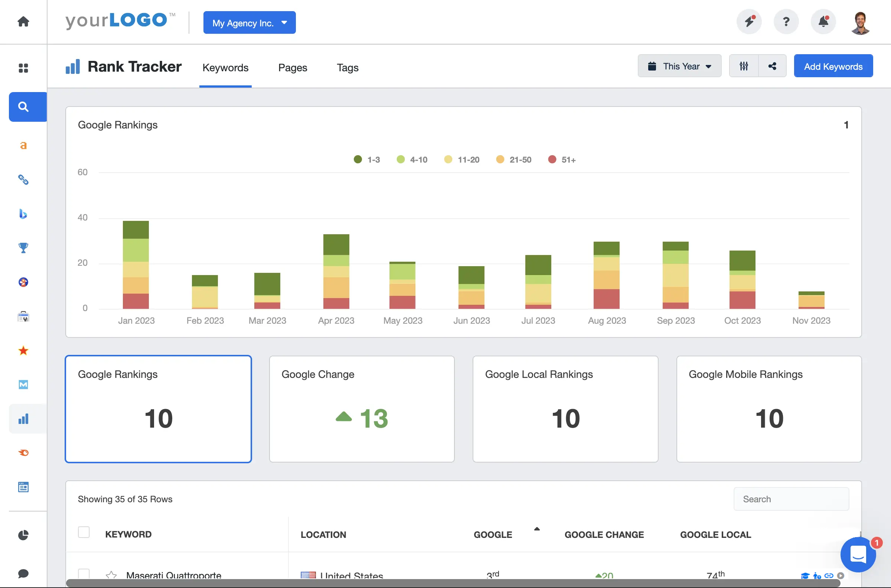Open the Semrush flame sidebar icon
This screenshot has width=891, height=588.
coord(23,453)
